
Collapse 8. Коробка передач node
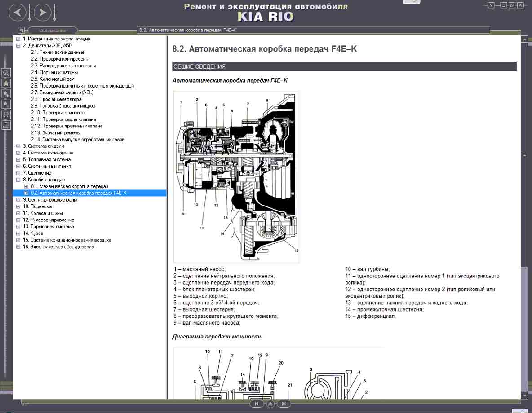18,180
